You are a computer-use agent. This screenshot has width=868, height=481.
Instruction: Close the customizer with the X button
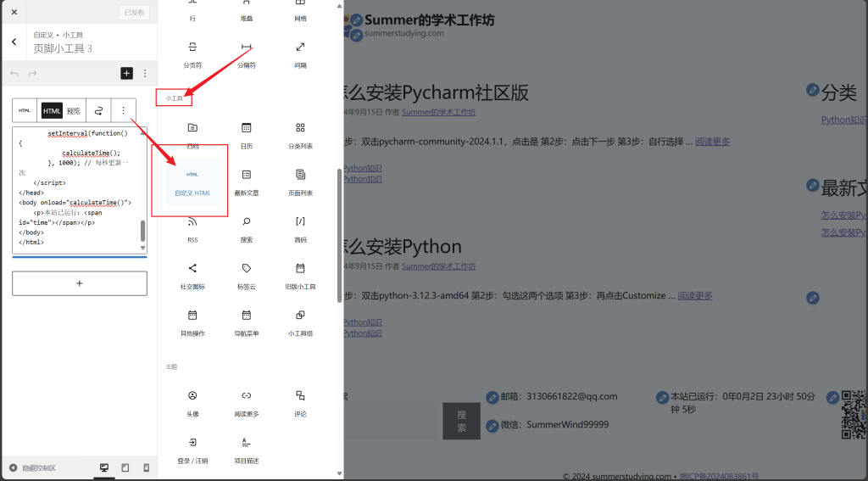point(14,12)
